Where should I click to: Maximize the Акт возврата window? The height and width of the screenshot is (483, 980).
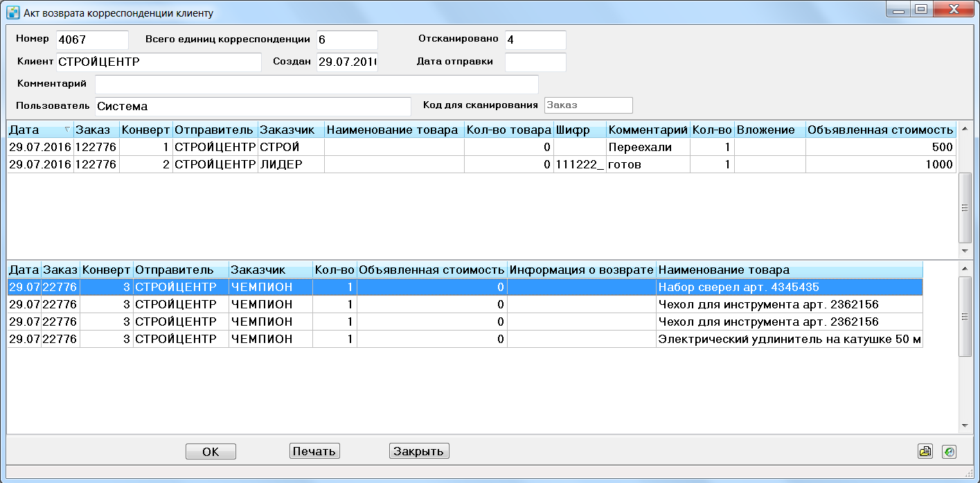920,10
